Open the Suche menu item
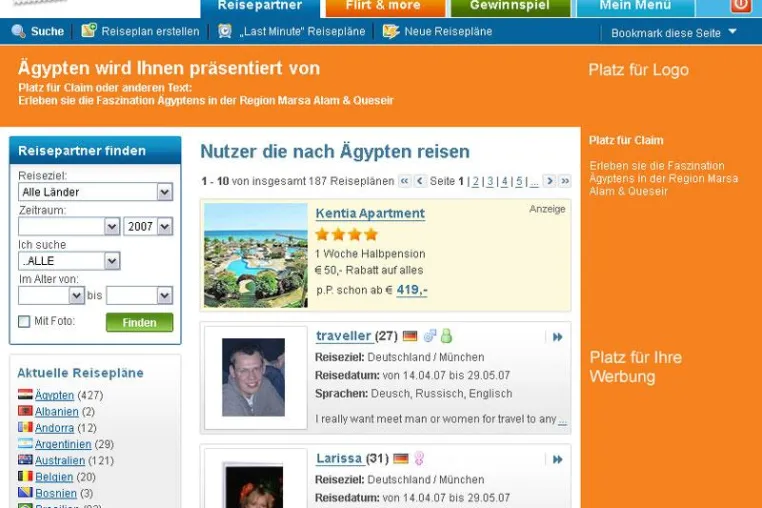This screenshot has height=508, width=762. click(x=47, y=31)
